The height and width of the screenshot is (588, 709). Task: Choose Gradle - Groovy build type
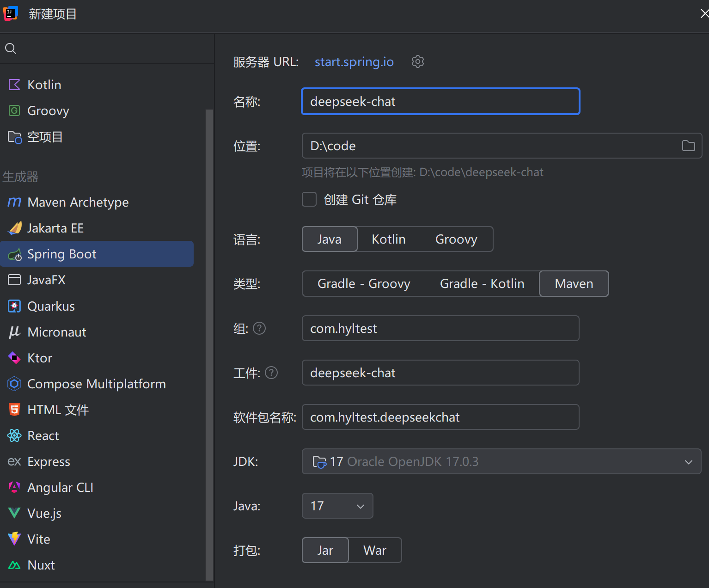[364, 283]
